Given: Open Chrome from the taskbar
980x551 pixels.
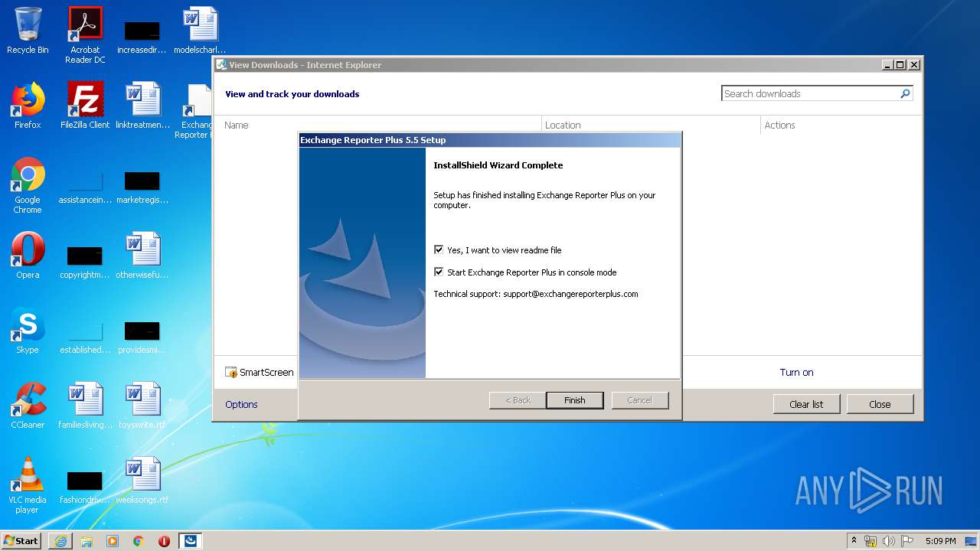Looking at the screenshot, I should tap(139, 541).
